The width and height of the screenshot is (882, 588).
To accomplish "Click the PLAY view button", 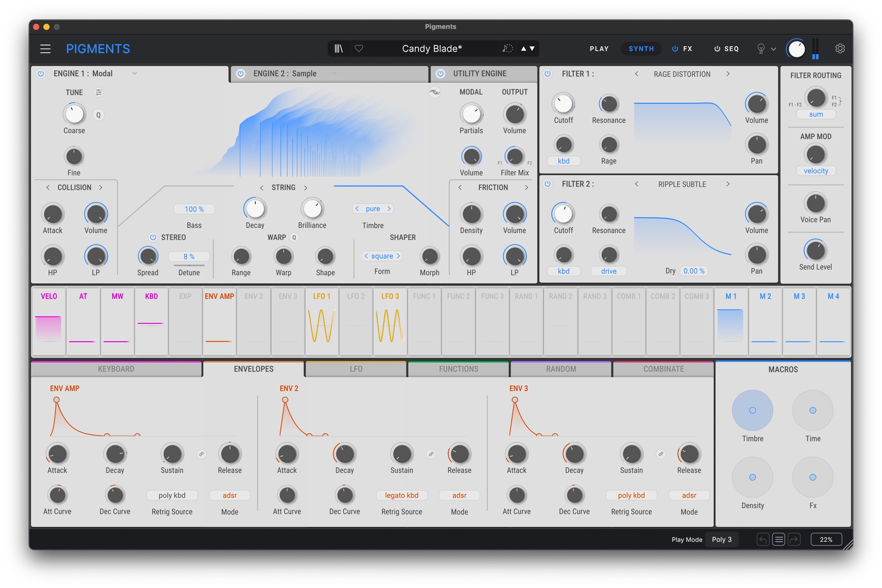I will tap(599, 49).
